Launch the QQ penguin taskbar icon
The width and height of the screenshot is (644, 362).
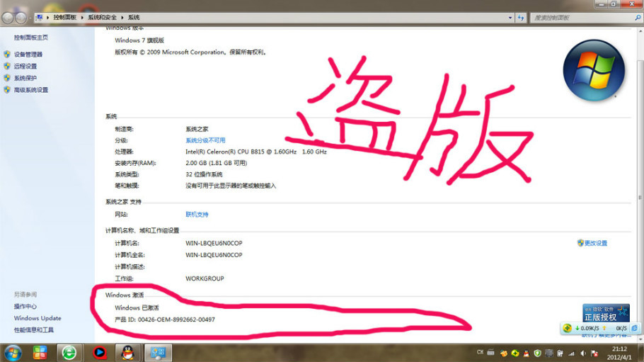pos(127,352)
